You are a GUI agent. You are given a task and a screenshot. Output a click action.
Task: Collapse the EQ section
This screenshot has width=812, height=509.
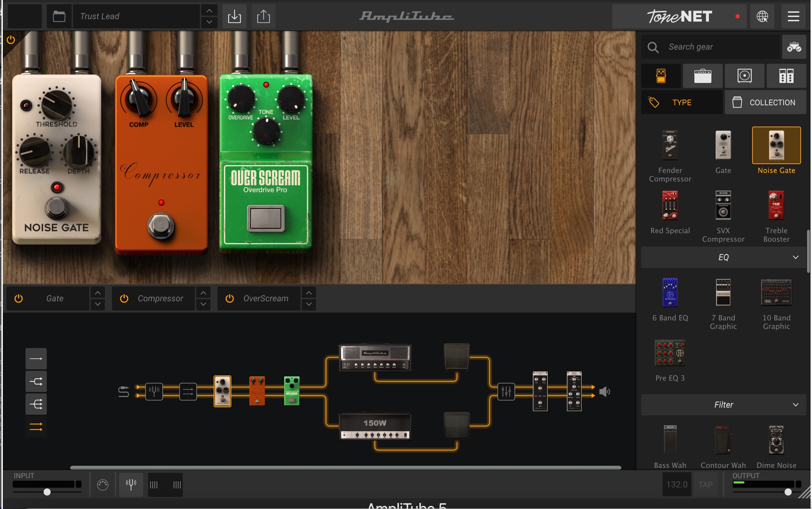click(x=723, y=257)
